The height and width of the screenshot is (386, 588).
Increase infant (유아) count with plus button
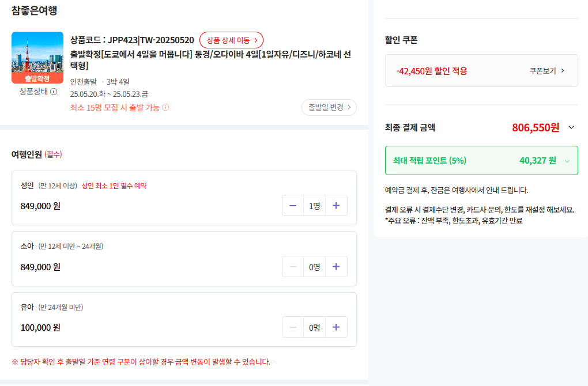click(336, 327)
